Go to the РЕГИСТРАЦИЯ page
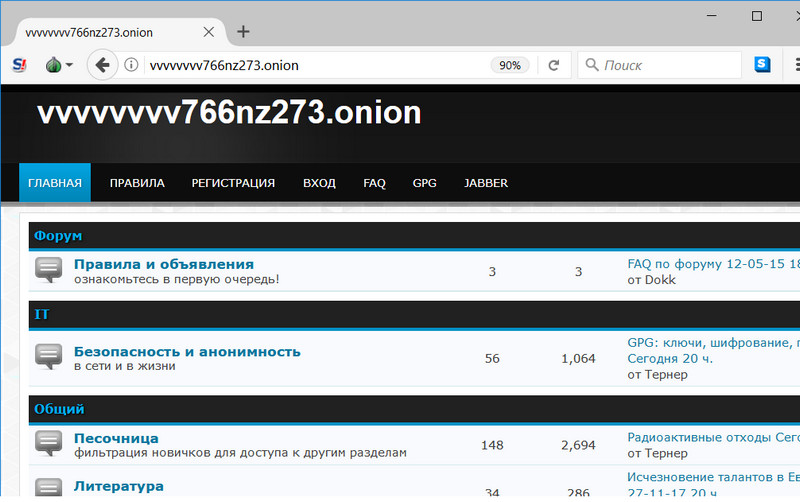The height and width of the screenshot is (502, 800). pyautogui.click(x=233, y=183)
